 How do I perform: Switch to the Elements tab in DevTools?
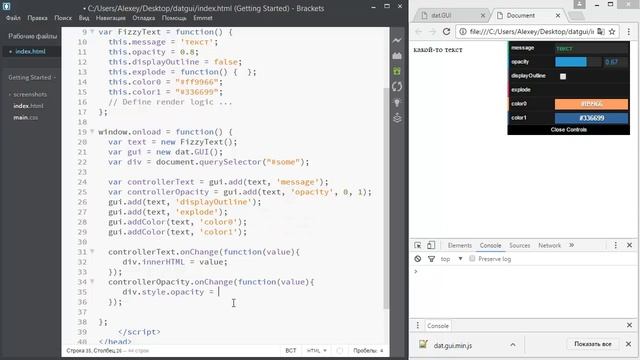(x=460, y=245)
